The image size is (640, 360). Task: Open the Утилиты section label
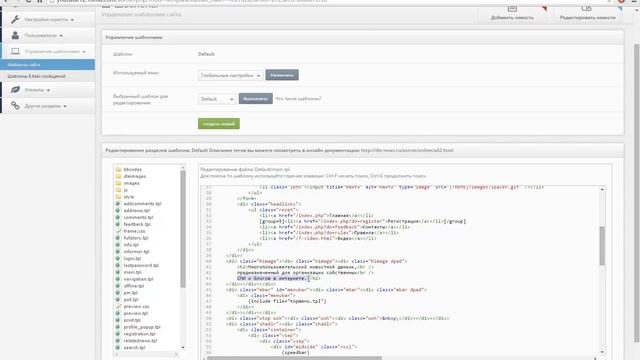(34, 90)
